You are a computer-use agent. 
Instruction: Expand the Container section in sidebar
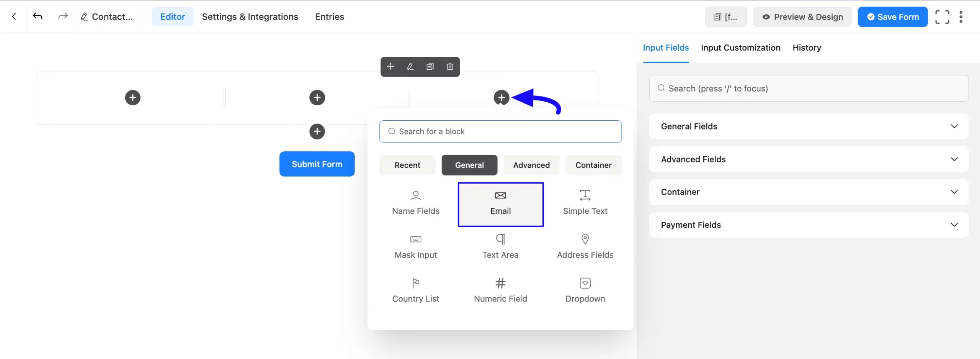[808, 192]
